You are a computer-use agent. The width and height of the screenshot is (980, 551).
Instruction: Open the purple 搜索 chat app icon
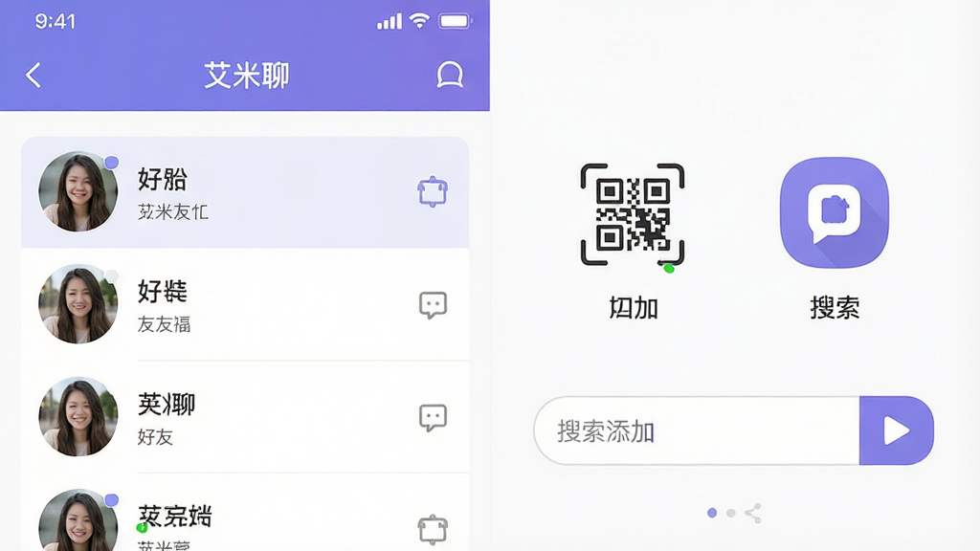pos(835,212)
